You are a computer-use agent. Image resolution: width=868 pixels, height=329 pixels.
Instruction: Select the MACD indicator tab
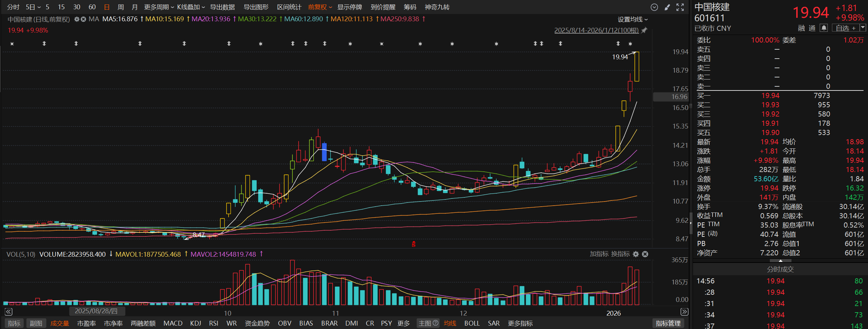173,323
